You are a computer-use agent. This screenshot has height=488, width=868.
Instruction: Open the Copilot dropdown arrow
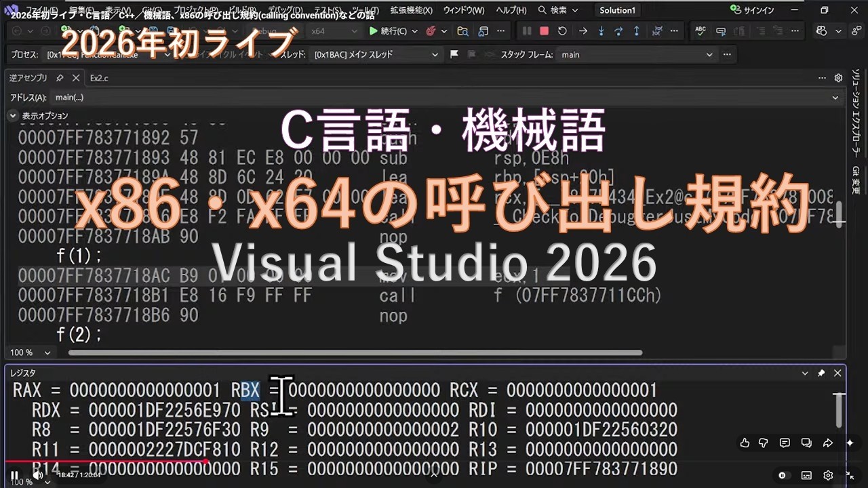click(x=839, y=31)
